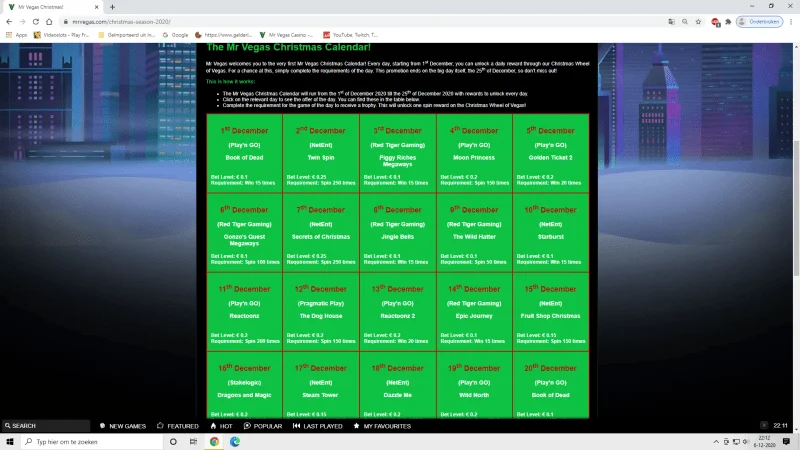800x450 pixels.
Task: Bookmark this page with the star icon
Action: click(x=698, y=22)
